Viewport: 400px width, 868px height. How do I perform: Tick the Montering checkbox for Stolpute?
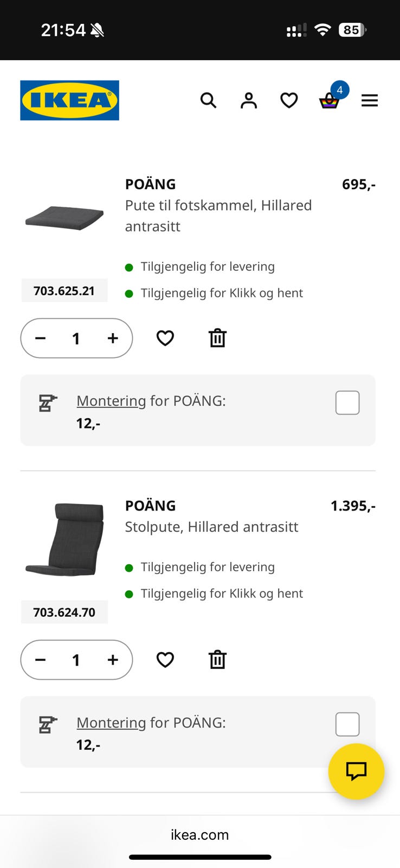coord(347,724)
